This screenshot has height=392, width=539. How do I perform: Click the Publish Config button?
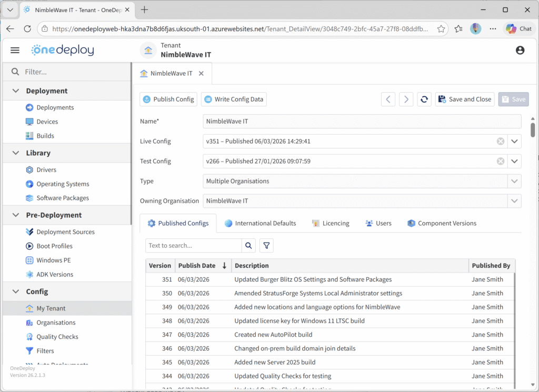[168, 99]
